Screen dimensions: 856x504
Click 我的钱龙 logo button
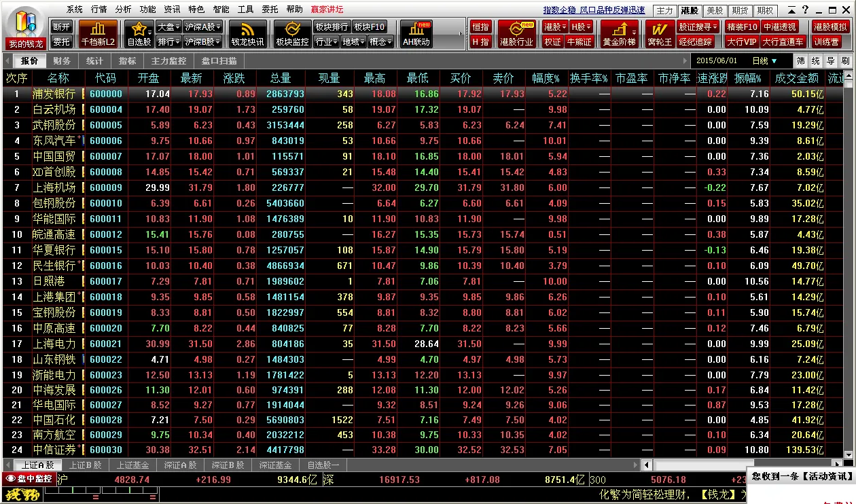coord(26,30)
